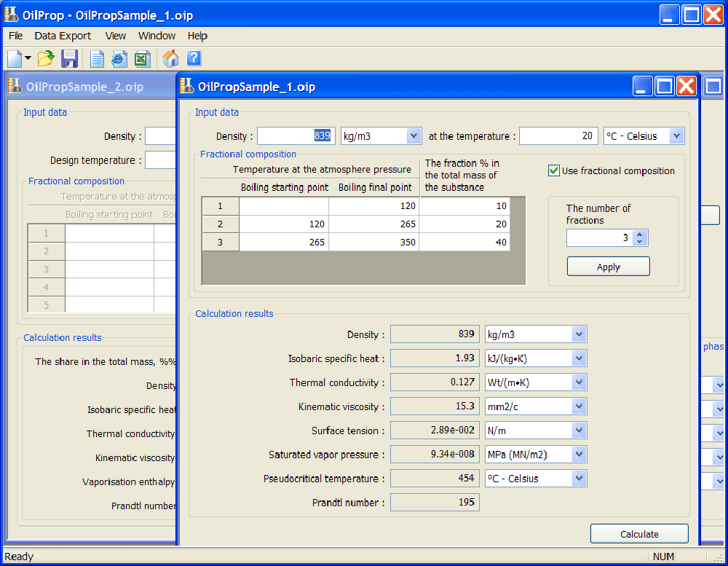Screen dimensions: 728x566
Task: Export to Excel using the spreadsheet icon
Action: click(141, 58)
